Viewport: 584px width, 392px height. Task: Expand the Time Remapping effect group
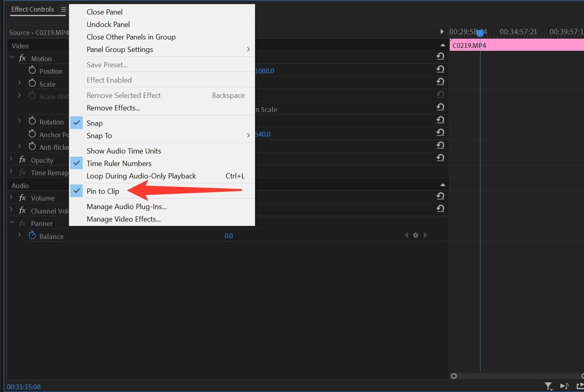pos(11,172)
